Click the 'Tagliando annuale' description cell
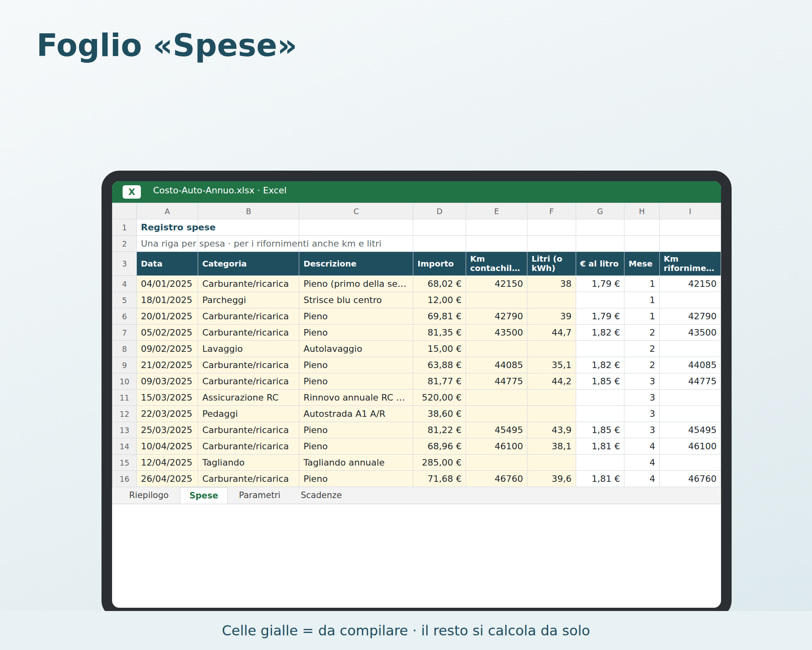The image size is (812, 650). click(x=356, y=463)
